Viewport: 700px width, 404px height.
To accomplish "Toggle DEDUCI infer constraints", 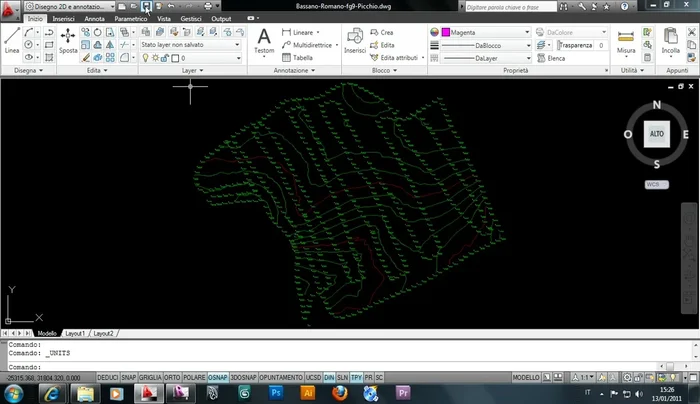I will click(x=108, y=377).
